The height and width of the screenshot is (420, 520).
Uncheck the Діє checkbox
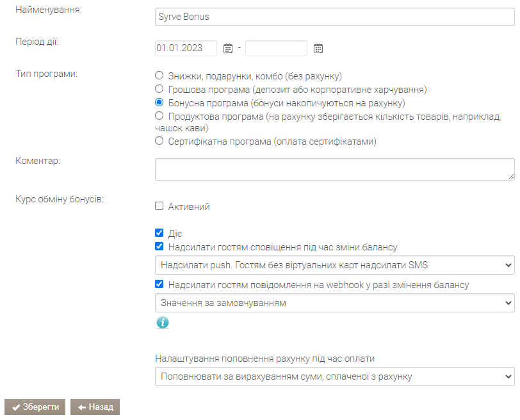[159, 232]
